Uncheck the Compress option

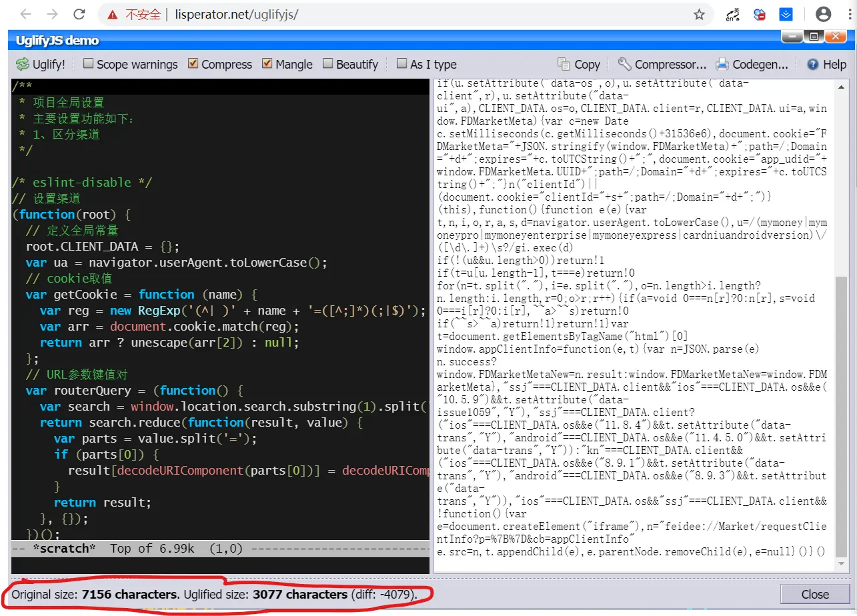193,63
